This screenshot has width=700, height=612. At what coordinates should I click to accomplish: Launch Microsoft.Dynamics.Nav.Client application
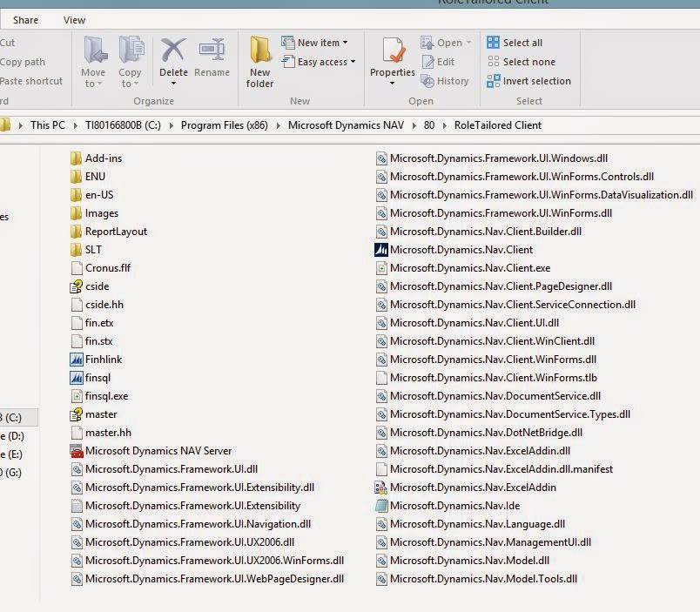click(x=453, y=250)
